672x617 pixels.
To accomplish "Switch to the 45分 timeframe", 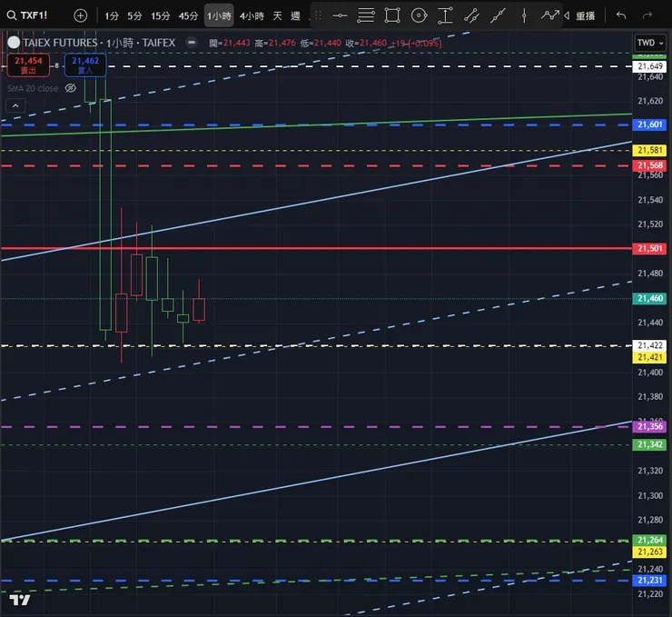I will pyautogui.click(x=189, y=16).
